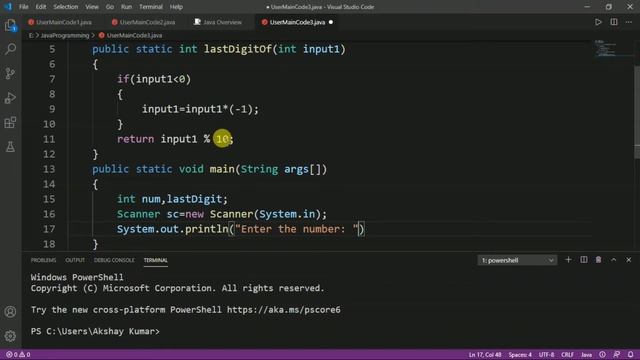640x360 pixels.
Task: Kill terminal with trash icon
Action: (x=598, y=260)
